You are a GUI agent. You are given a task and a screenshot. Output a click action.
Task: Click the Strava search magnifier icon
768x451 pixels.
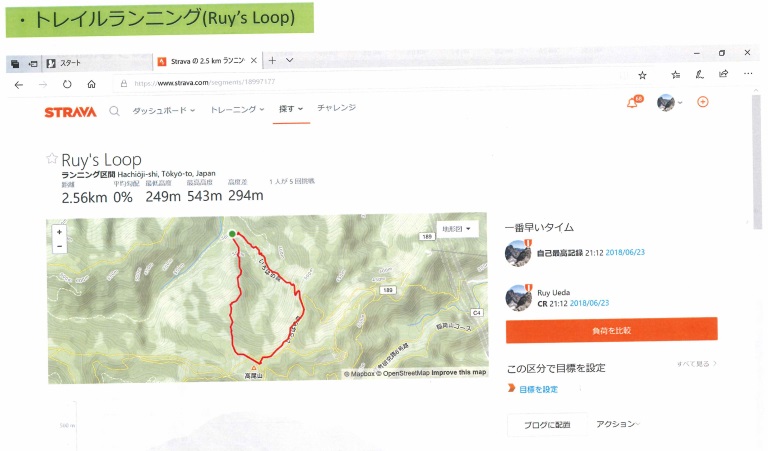click(115, 111)
